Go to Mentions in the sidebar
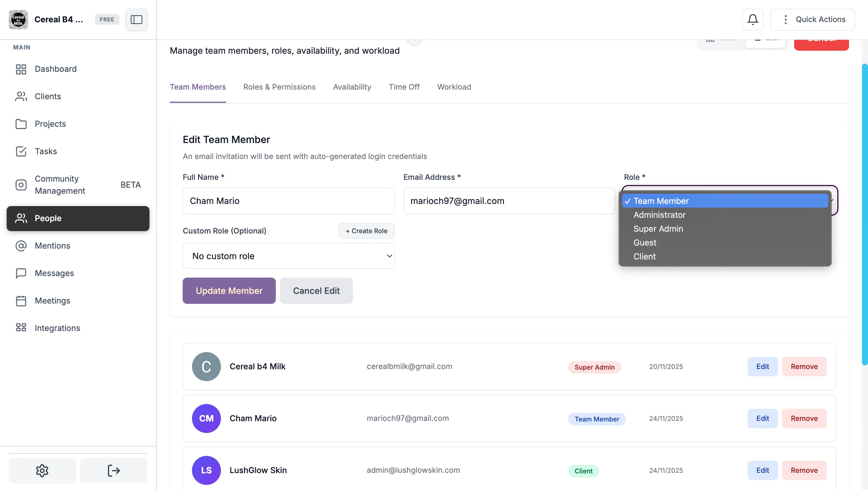Screen dimensions: 868x490 (x=52, y=246)
